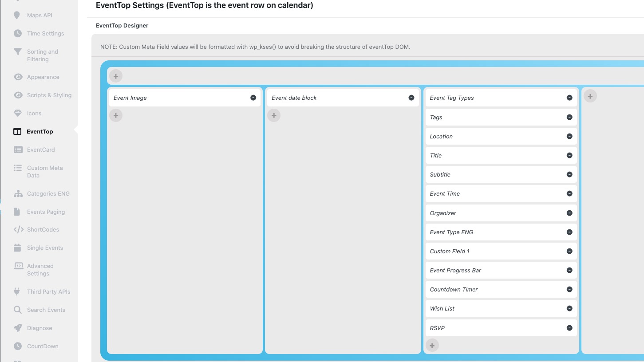Add field below Event date block

[274, 115]
